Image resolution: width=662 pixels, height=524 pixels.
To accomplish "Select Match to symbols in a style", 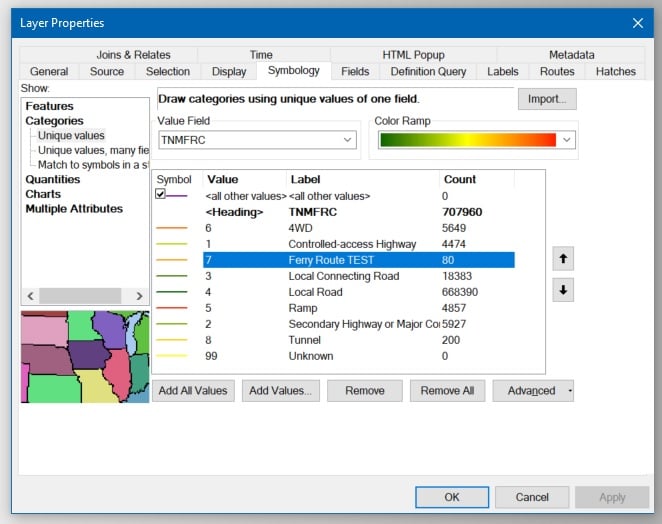I will point(93,165).
